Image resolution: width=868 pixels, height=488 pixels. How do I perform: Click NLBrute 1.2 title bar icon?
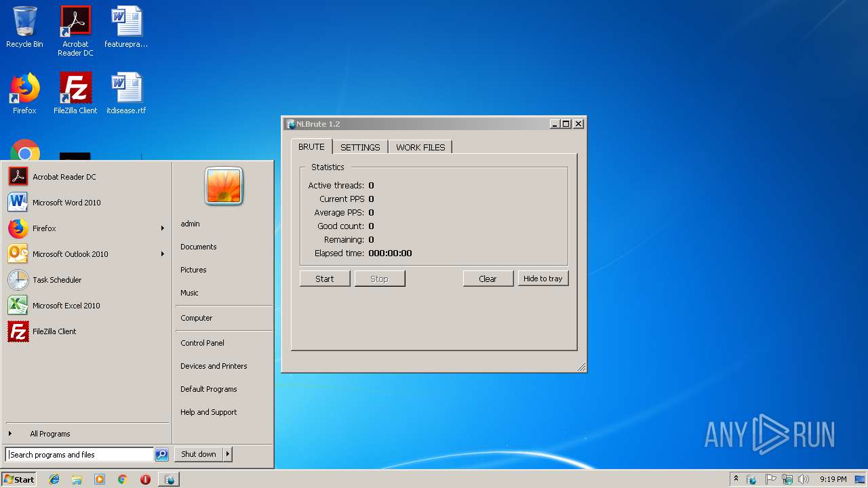coord(291,124)
